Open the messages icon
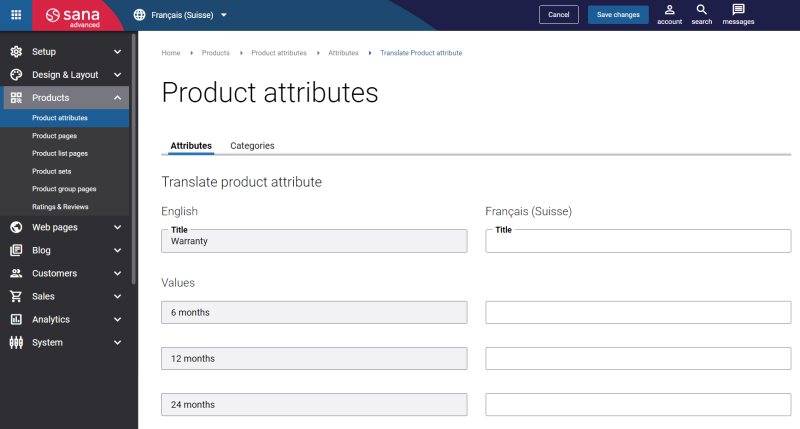The width and height of the screenshot is (800, 429). tap(738, 15)
